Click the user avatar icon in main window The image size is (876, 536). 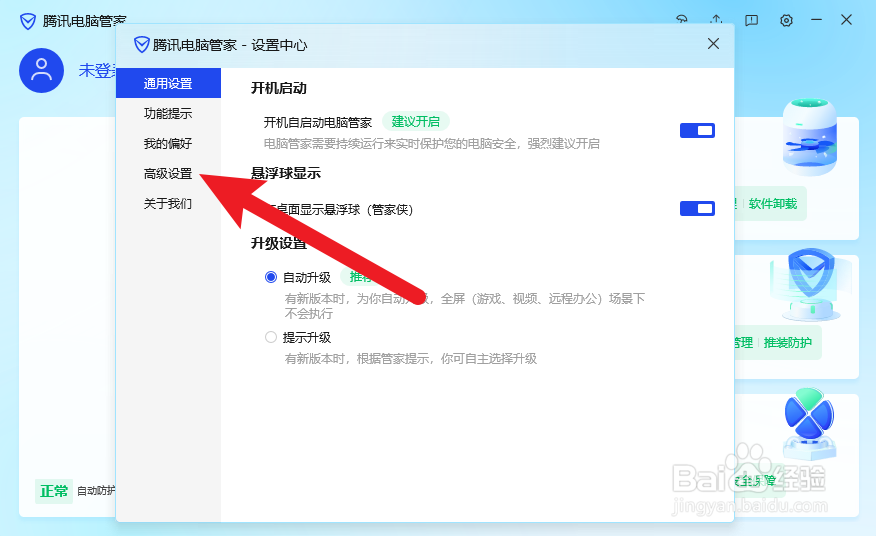click(x=41, y=70)
